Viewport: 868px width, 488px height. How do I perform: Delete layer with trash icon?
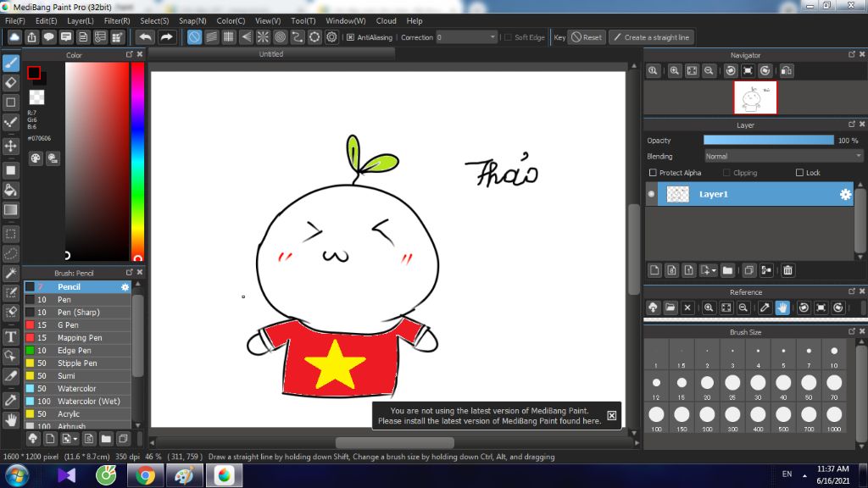point(787,270)
